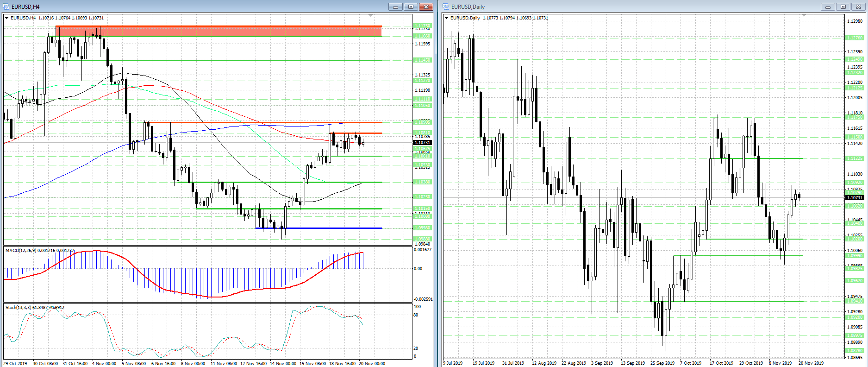Click the EURUSD,Daily window title text
This screenshot has height=367, width=868.
(x=468, y=7)
